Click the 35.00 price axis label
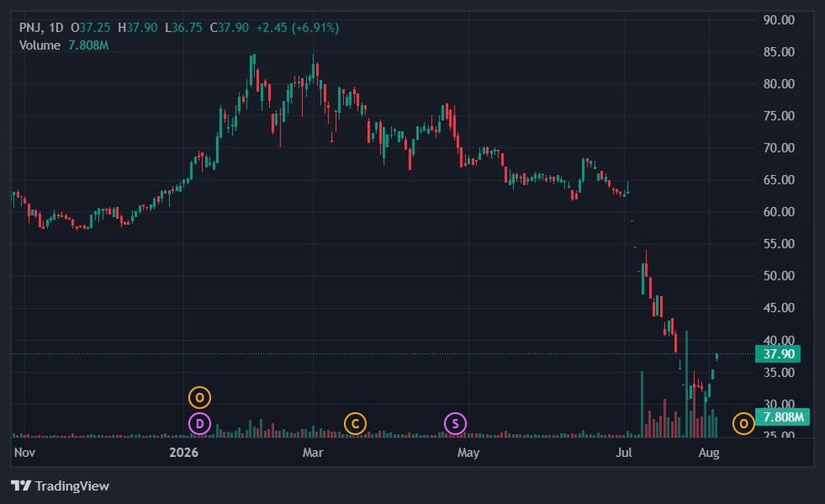The width and height of the screenshot is (825, 504). pyautogui.click(x=779, y=373)
